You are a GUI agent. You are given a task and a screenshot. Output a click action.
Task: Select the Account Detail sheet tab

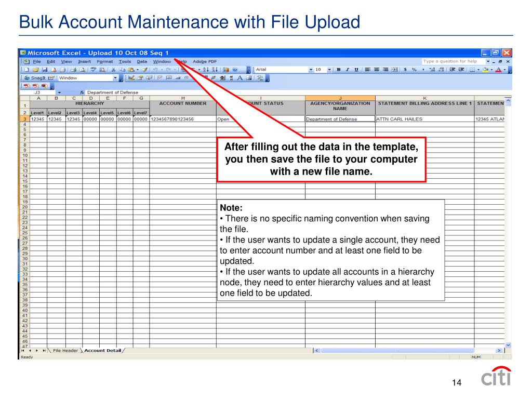point(102,351)
